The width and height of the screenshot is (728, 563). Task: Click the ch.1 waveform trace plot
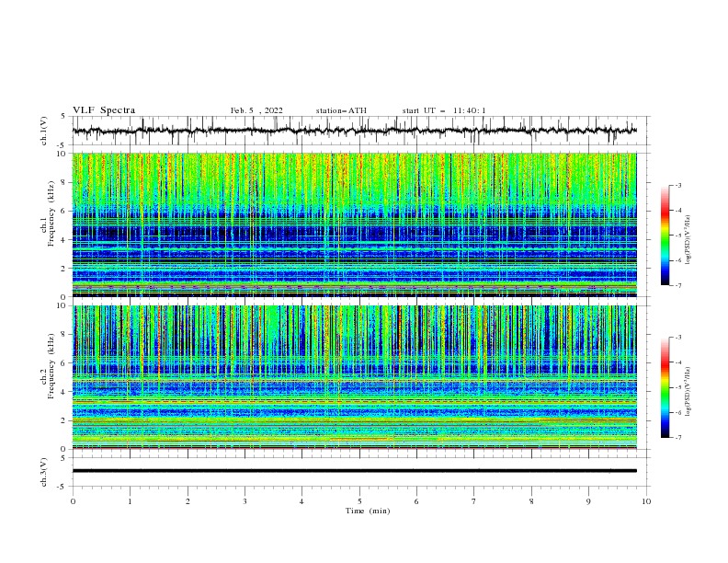[x=354, y=131]
